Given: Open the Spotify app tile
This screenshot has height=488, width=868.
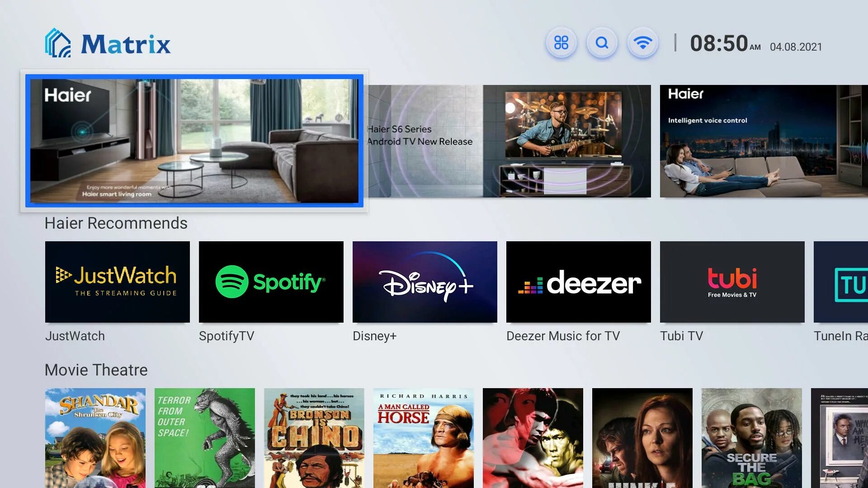Looking at the screenshot, I should point(271,282).
